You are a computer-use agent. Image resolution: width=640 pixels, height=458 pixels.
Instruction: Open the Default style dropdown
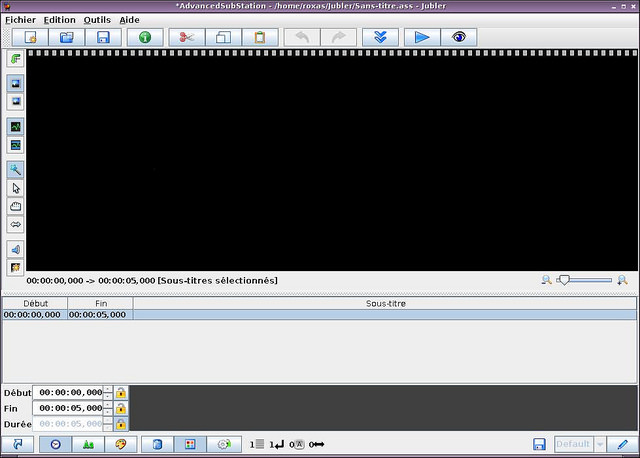600,444
